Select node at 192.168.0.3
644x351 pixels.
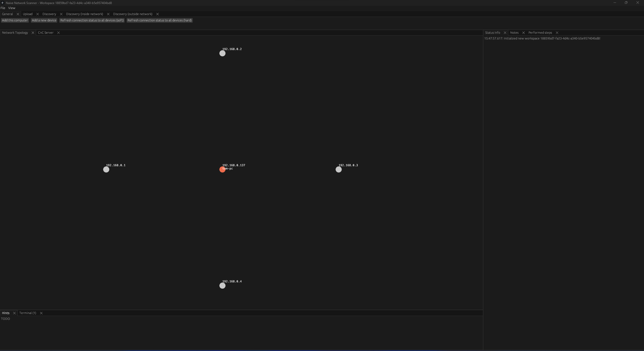pyautogui.click(x=339, y=169)
